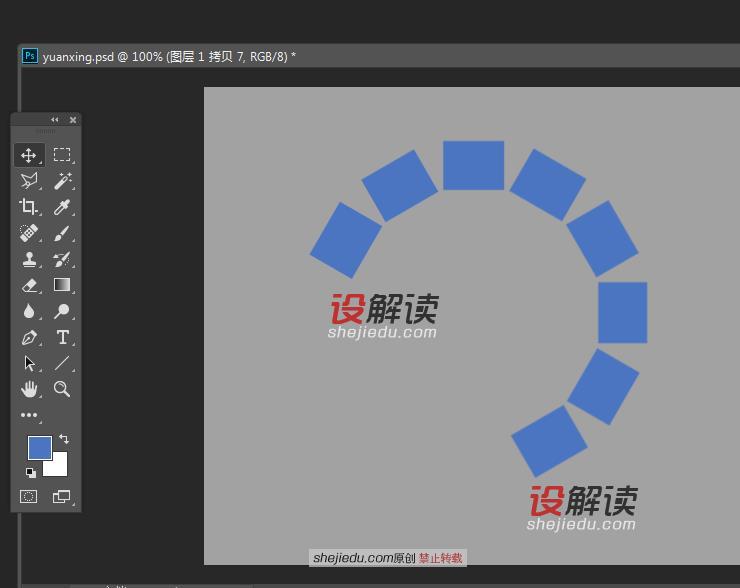Viewport: 740px width, 588px height.
Task: Pick the Clone Stamp tool
Action: point(29,259)
